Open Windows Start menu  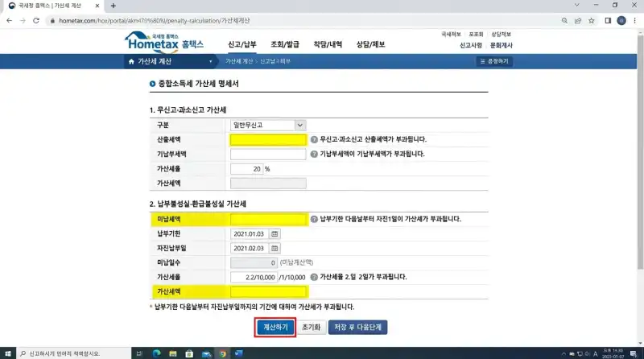[8, 353]
